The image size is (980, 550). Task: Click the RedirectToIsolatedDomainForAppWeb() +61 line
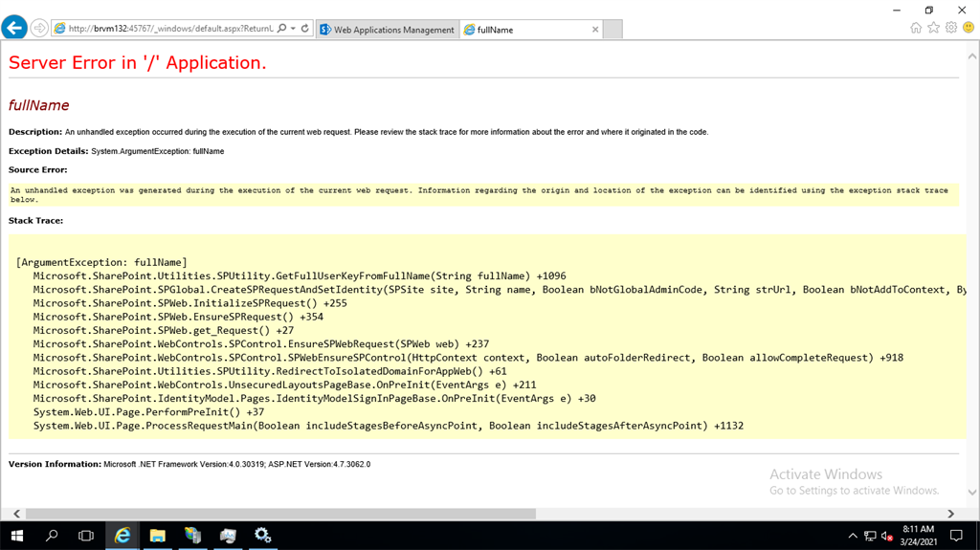click(x=270, y=371)
